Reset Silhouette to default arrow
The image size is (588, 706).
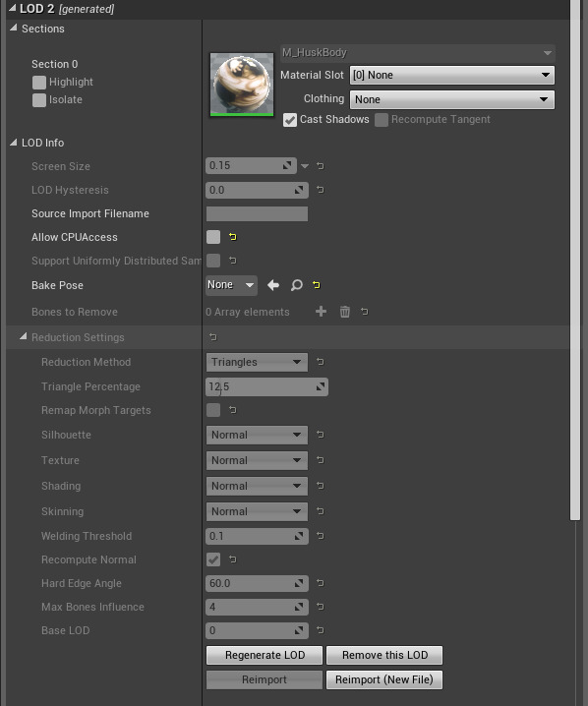pos(321,435)
